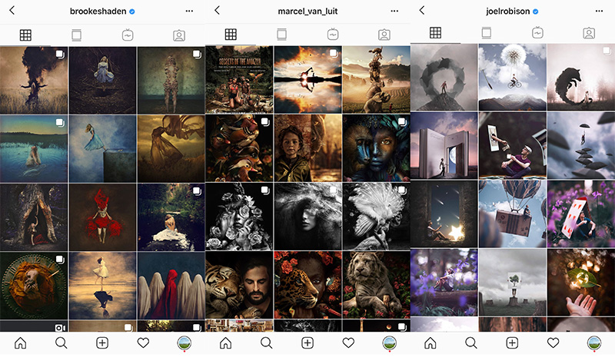Viewport: 615px width, 364px height.
Task: Open joelrobison floating umbrellas photo
Action: 581,145
